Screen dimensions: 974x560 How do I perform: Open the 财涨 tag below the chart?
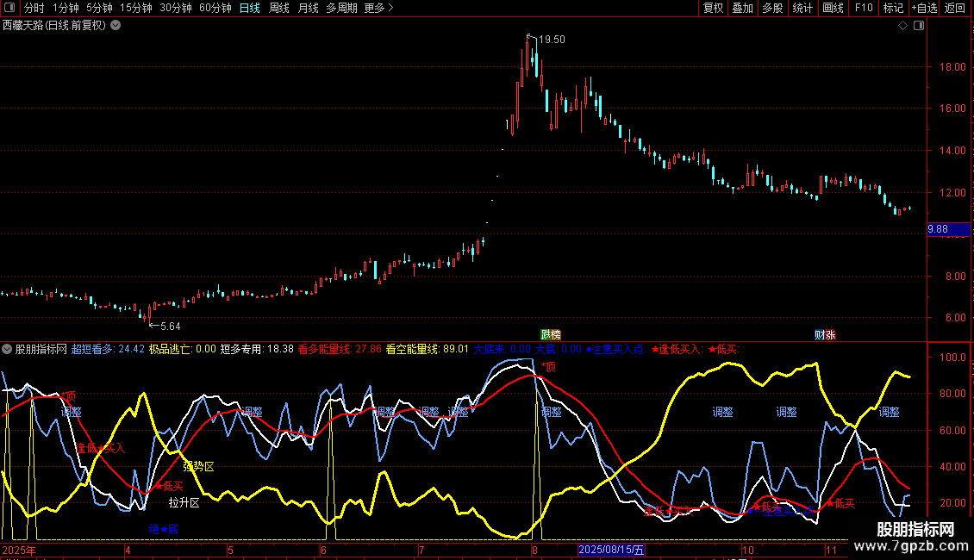825,334
